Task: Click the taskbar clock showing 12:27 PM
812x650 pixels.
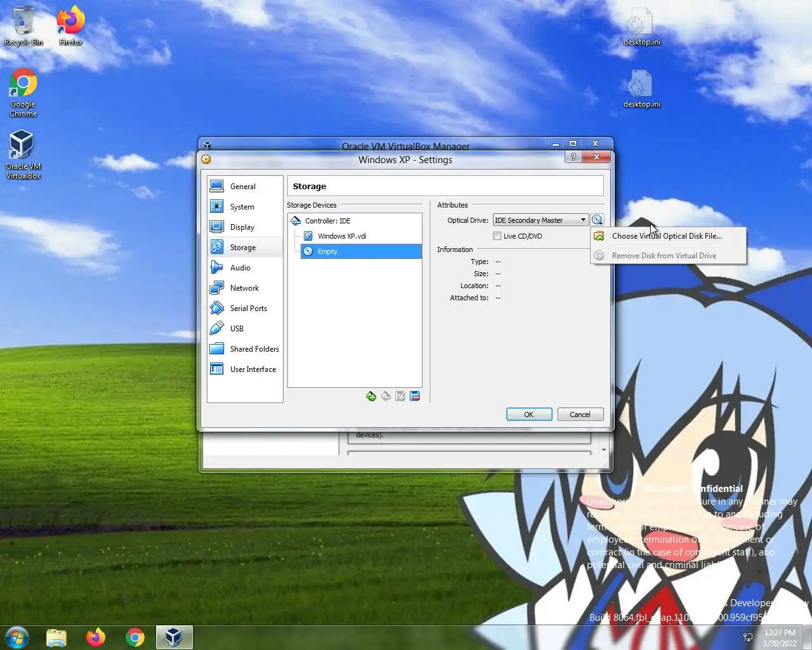Action: point(780,637)
